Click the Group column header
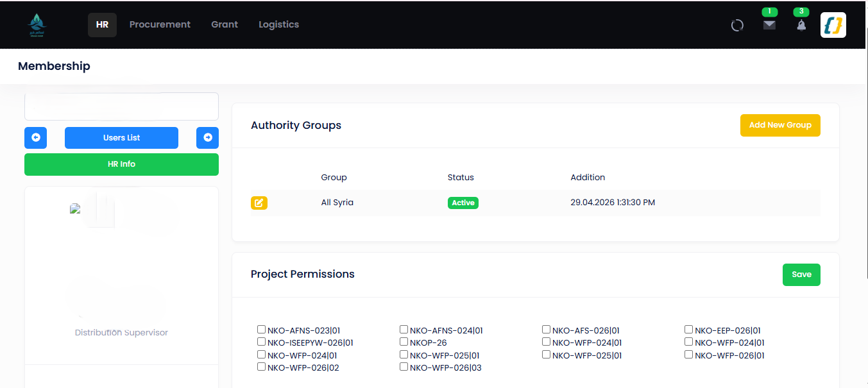This screenshot has height=388, width=868. 334,178
